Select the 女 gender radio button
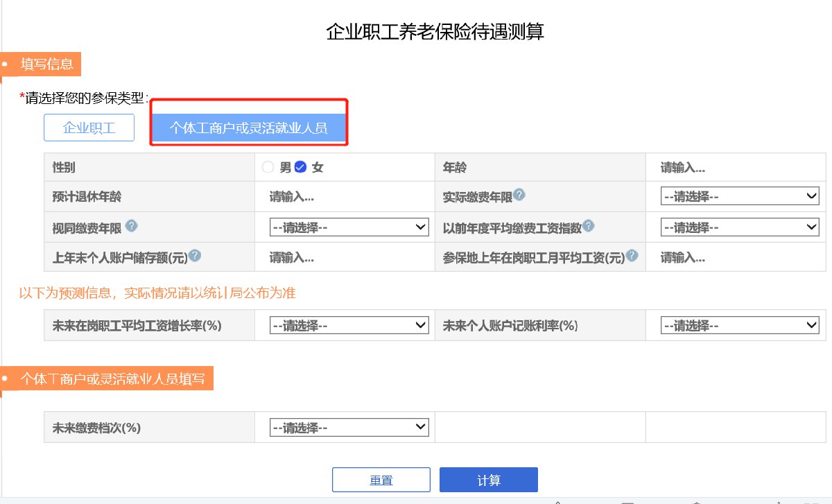 tap(300, 167)
